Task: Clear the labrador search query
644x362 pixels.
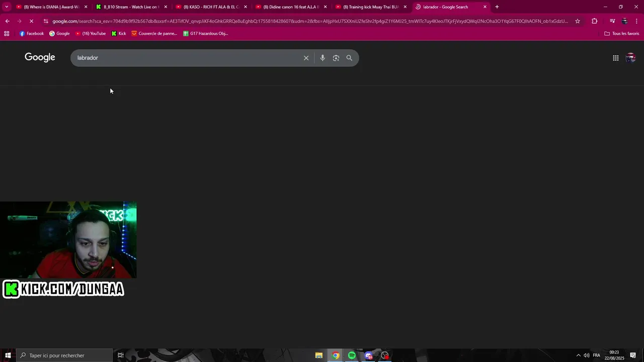Action: [x=306, y=58]
